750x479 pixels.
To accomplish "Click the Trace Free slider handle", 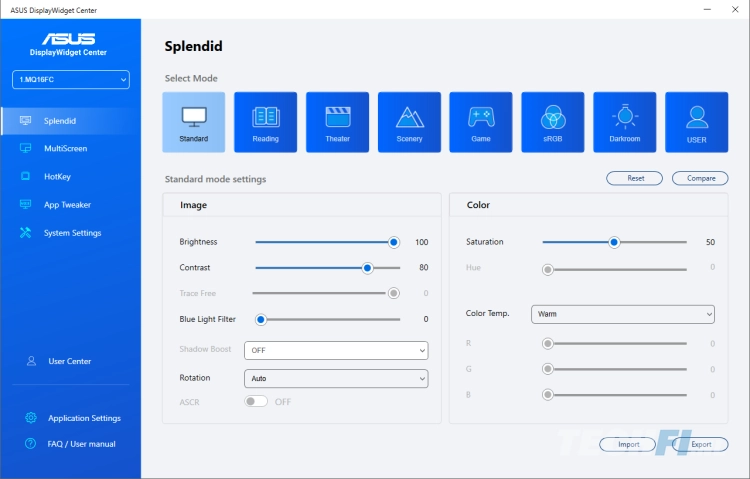I will pyautogui.click(x=394, y=293).
